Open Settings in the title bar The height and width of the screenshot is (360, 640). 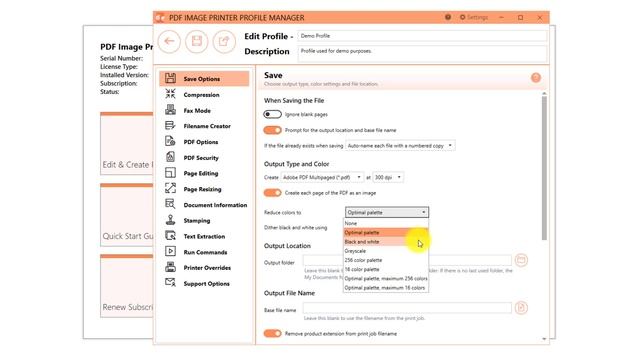point(474,17)
